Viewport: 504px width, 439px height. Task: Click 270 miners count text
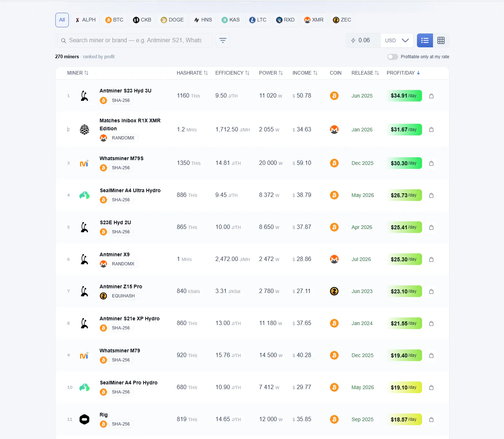coord(67,57)
